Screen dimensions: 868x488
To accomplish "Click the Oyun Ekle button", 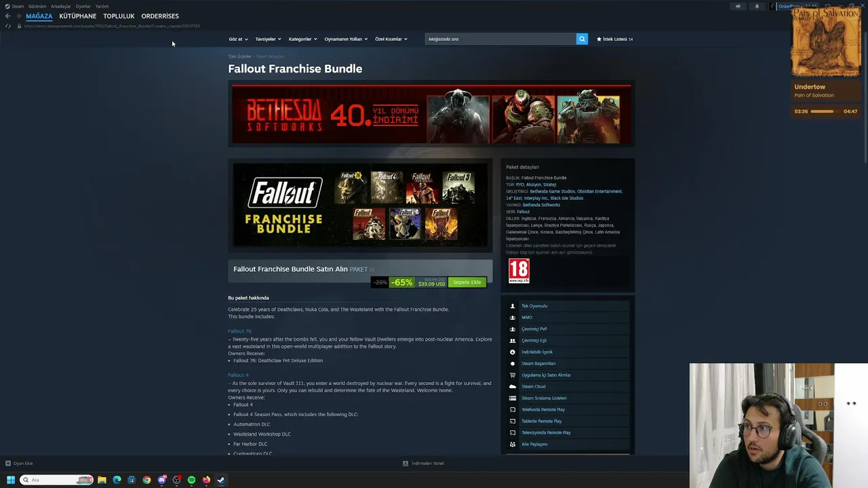I will tap(19, 464).
